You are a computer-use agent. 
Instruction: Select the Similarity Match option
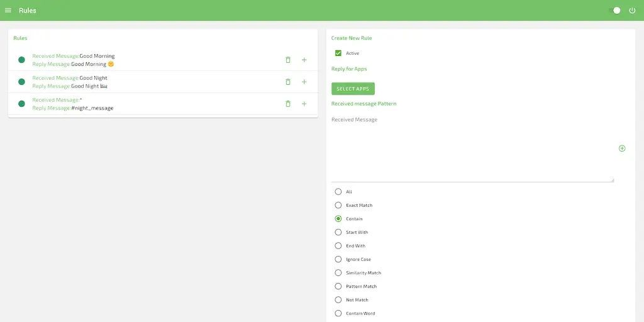pos(338,273)
